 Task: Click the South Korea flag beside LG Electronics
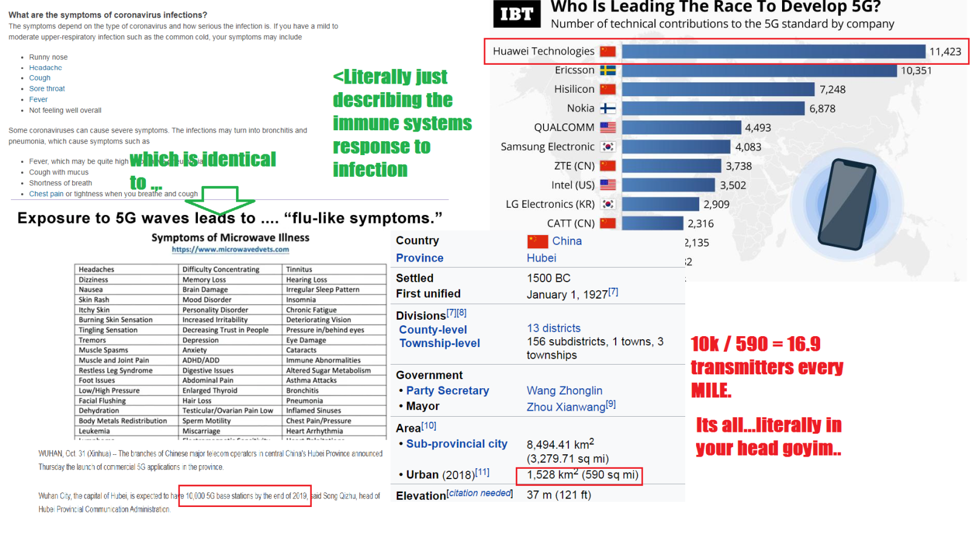coord(608,204)
